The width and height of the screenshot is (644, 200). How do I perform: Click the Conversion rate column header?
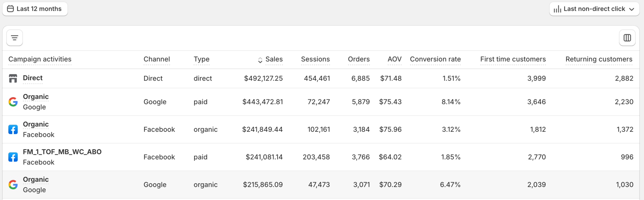point(435,59)
